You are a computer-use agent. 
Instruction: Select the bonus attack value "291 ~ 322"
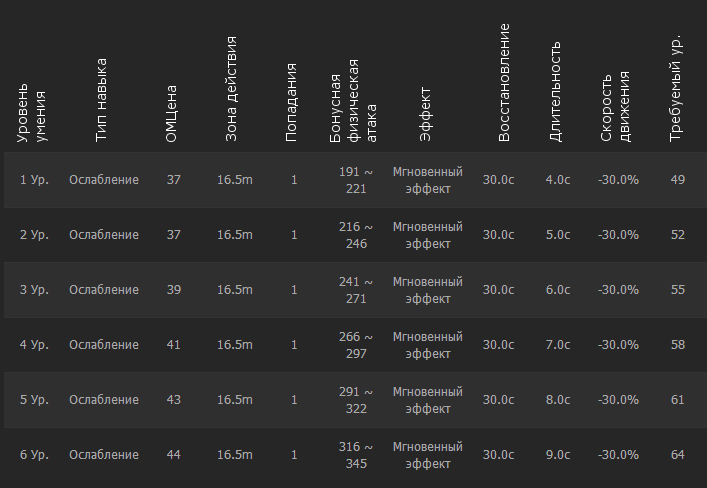(356, 400)
